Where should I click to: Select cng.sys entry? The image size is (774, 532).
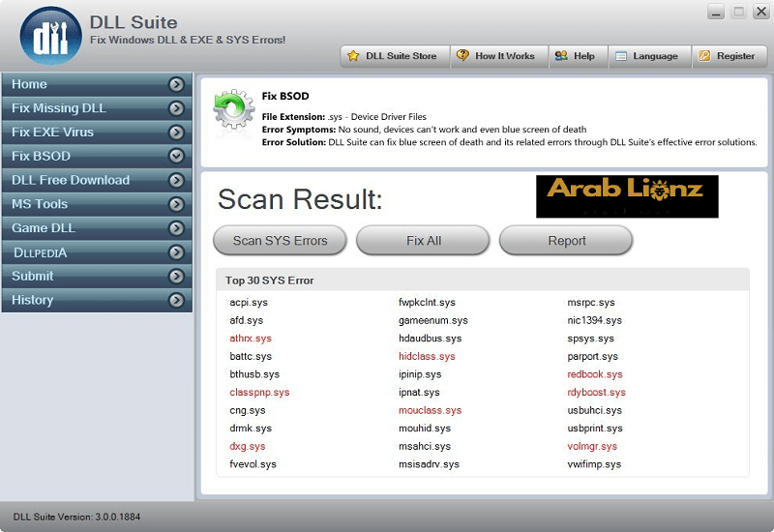coord(248,410)
